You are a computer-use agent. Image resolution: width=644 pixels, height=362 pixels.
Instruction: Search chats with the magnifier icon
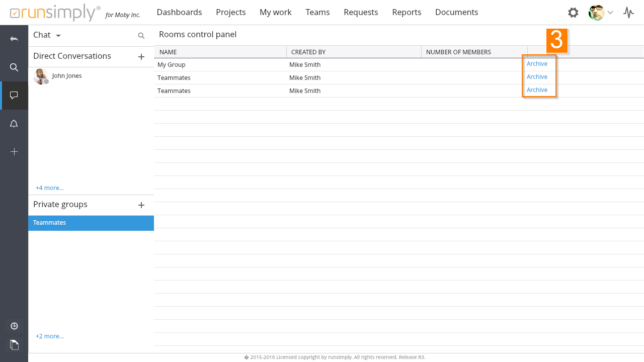[x=141, y=36]
